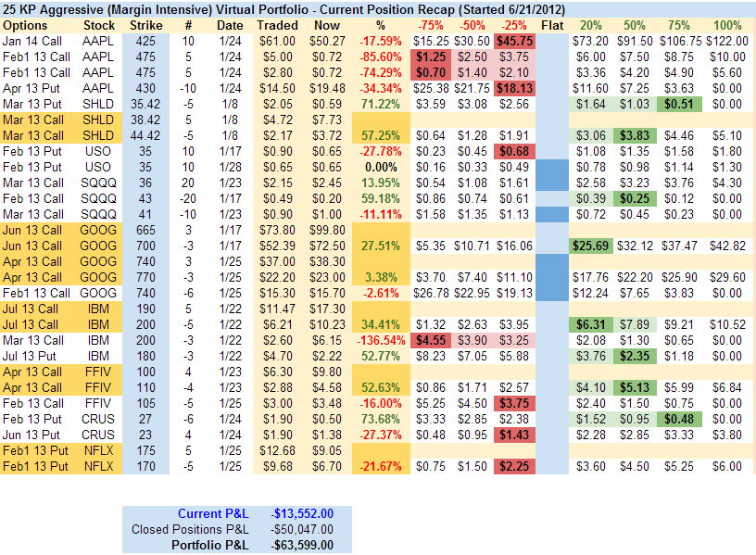Select the Jan 14 Call option cell

click(35, 41)
